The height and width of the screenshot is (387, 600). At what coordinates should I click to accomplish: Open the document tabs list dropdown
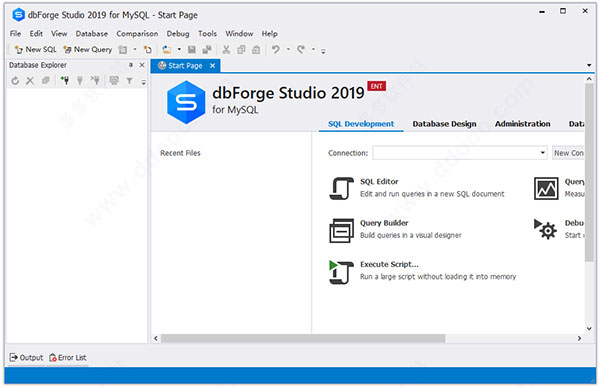(x=589, y=65)
